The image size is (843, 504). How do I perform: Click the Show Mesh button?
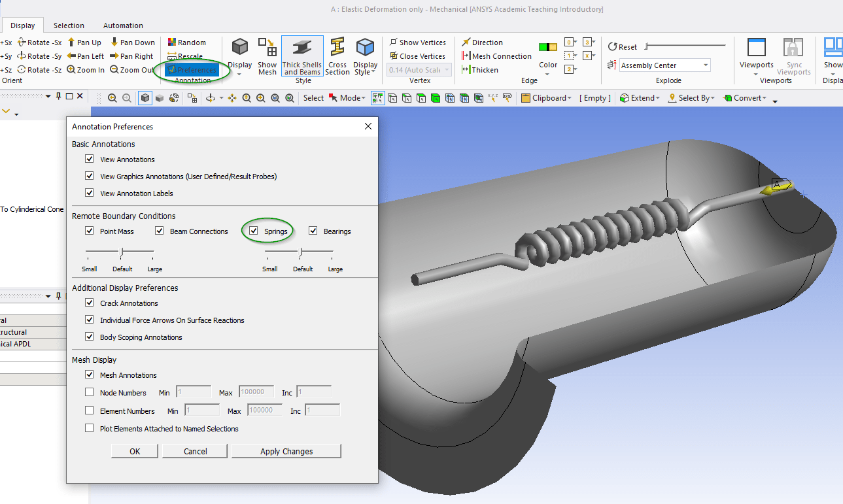click(x=267, y=57)
